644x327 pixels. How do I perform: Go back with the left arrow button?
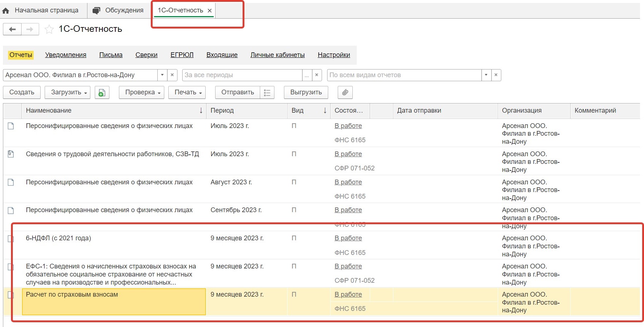[x=12, y=29]
